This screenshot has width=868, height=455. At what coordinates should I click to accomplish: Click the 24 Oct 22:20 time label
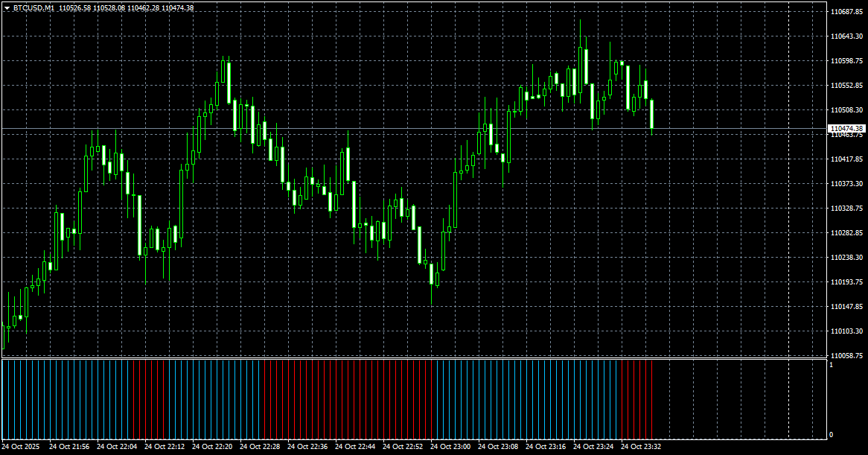pyautogui.click(x=212, y=446)
